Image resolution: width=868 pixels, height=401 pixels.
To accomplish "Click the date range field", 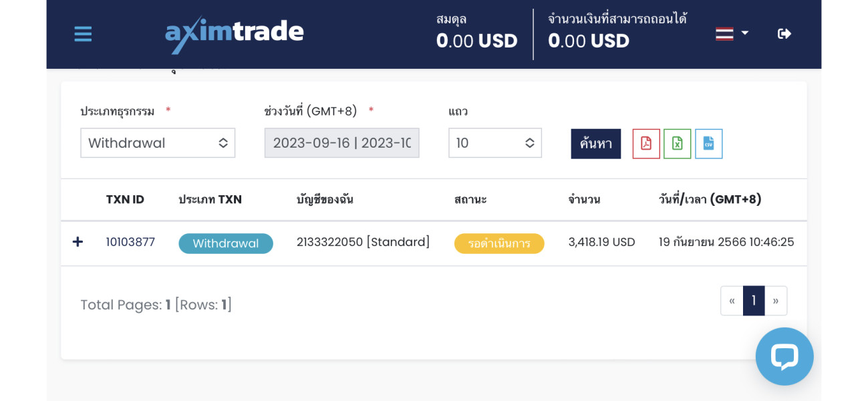I will (x=341, y=143).
